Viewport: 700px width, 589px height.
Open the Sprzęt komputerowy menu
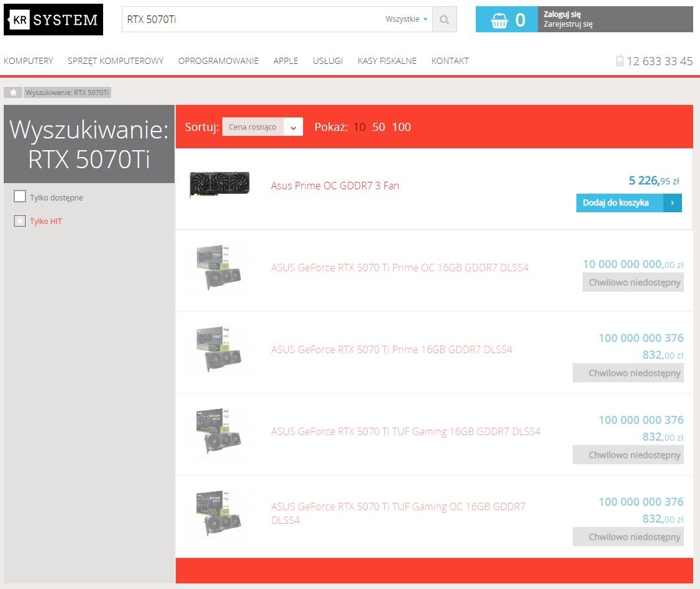116,61
